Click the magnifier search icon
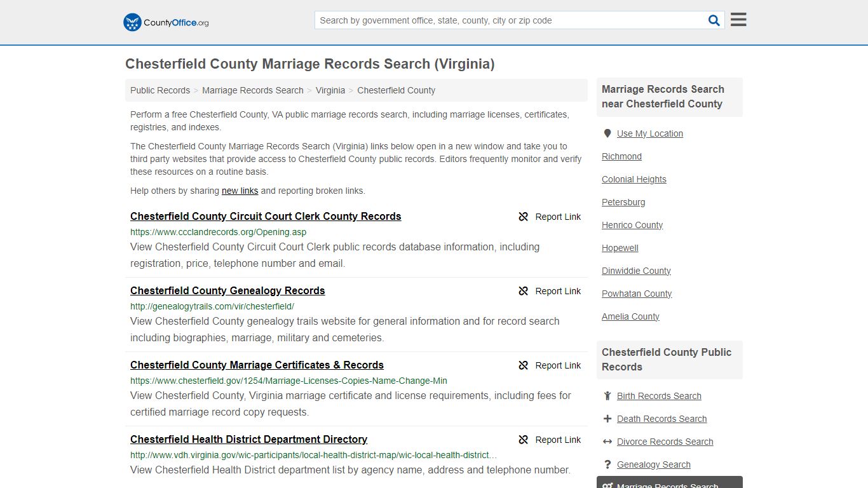Viewport: 868px width, 488px height. [x=714, y=20]
